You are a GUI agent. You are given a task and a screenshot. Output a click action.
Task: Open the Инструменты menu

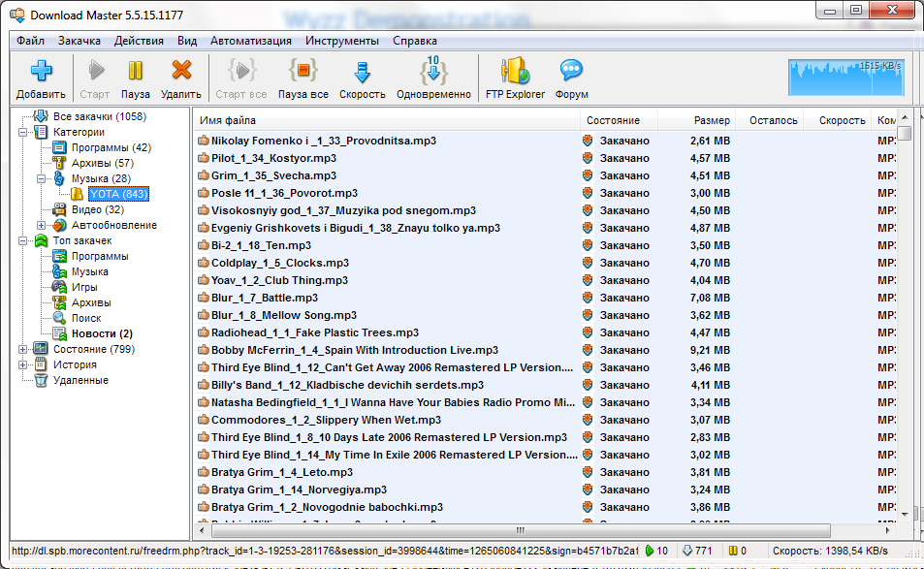click(342, 41)
